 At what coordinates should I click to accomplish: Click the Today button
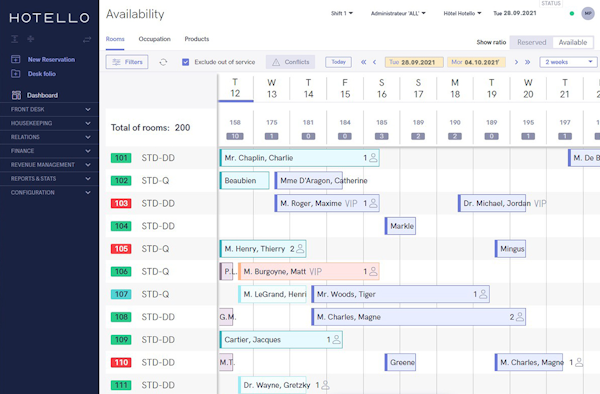pos(338,62)
